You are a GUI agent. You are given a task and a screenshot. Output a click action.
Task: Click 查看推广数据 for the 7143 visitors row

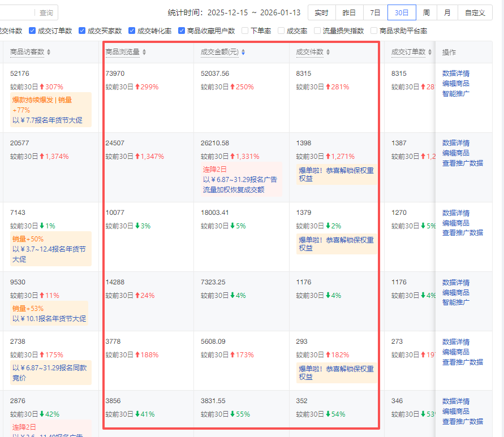(463, 233)
